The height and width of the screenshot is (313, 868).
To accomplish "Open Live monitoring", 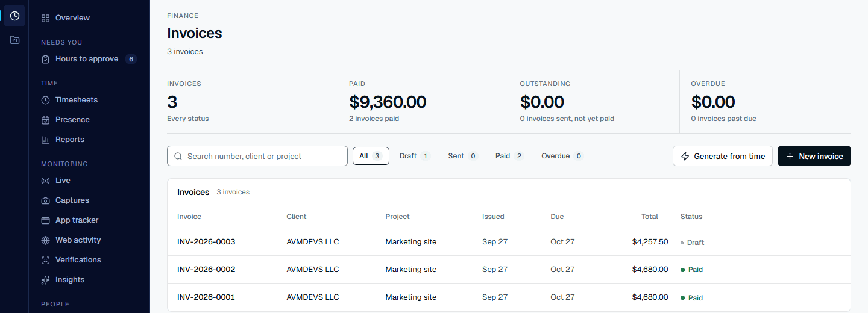I will (89, 181).
